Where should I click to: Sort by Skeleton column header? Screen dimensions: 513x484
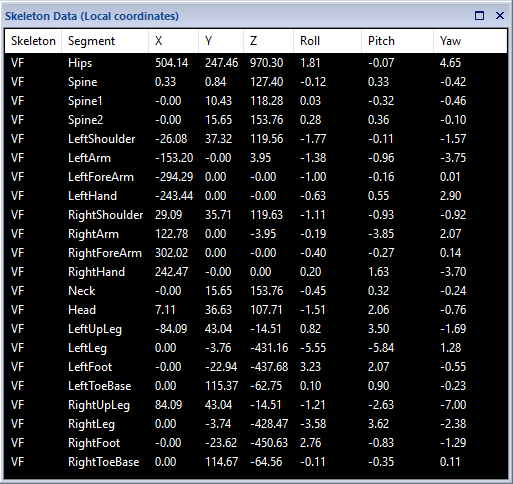33,41
